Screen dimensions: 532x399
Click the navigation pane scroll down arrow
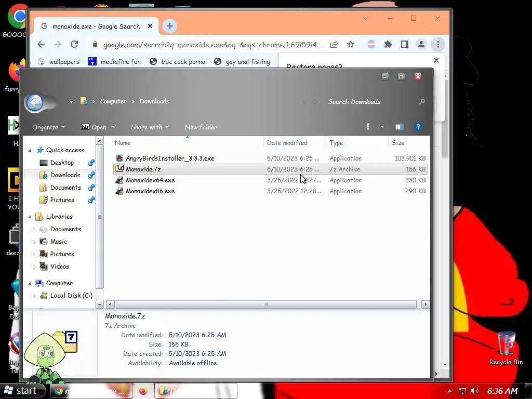100,304
